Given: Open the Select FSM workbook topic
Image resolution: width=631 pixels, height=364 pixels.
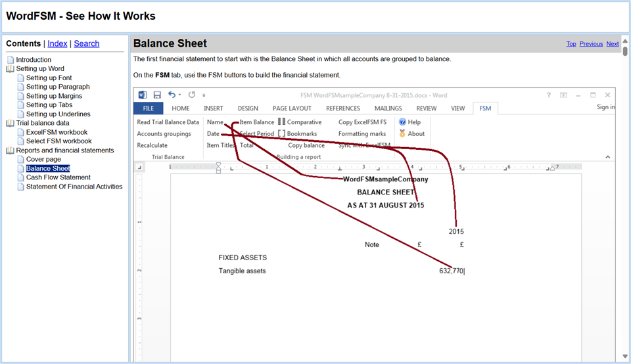Looking at the screenshot, I should (58, 141).
